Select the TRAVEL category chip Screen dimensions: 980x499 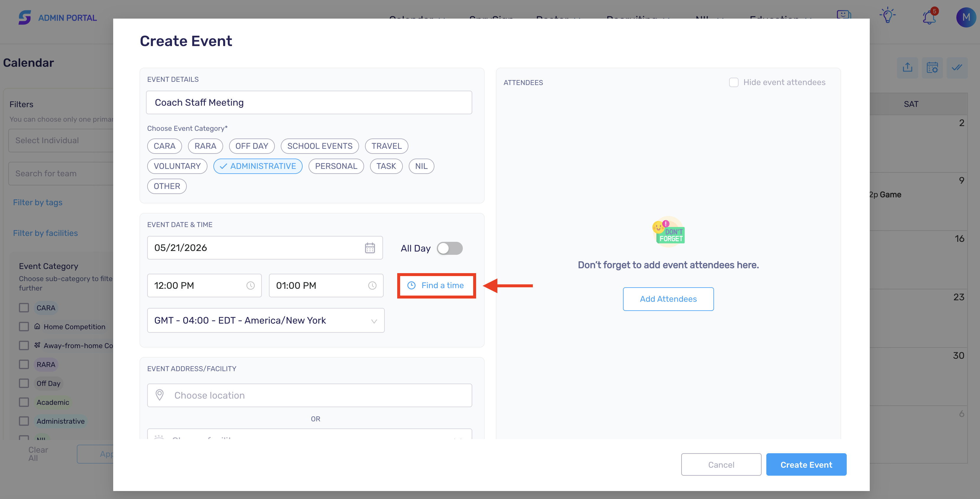(387, 146)
